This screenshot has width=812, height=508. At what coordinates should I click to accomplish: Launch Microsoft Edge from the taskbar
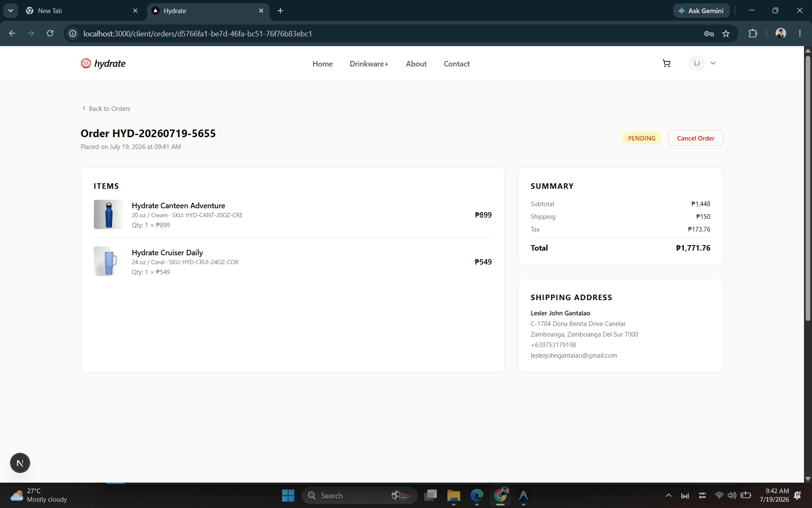pyautogui.click(x=477, y=495)
